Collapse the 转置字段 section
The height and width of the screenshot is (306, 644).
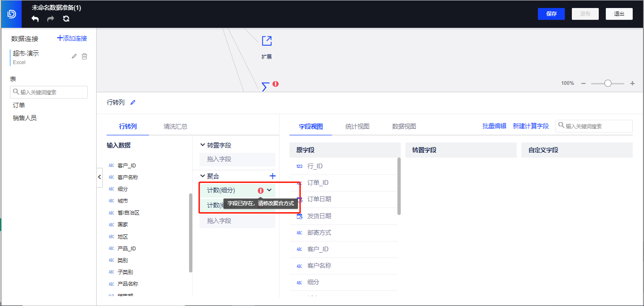coord(203,145)
